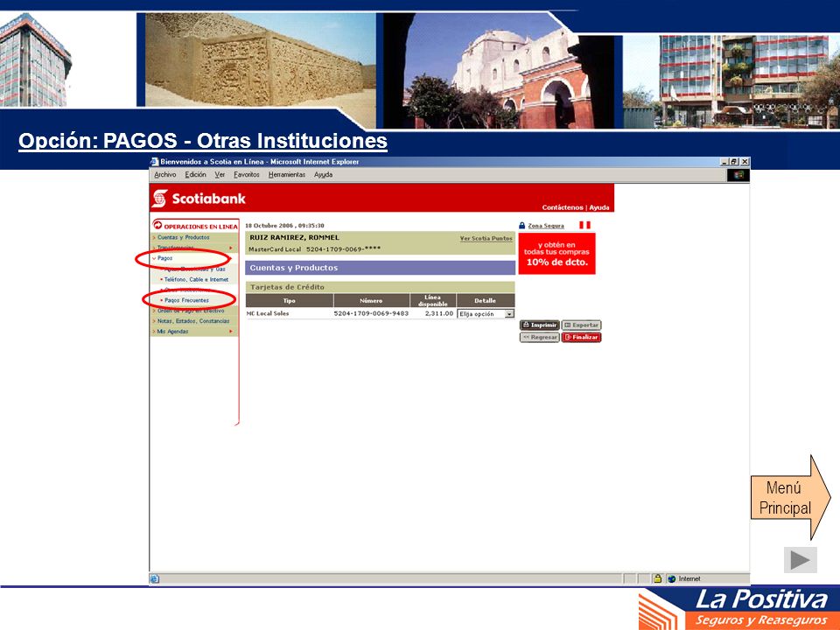This screenshot has height=630, width=840.
Task: Click the Internet zone globe icon
Action: pos(672,578)
